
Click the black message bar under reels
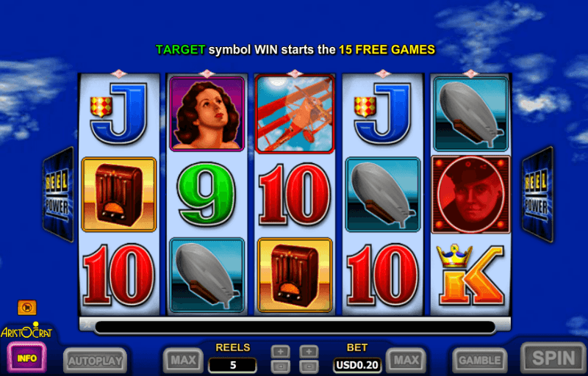coord(295,327)
